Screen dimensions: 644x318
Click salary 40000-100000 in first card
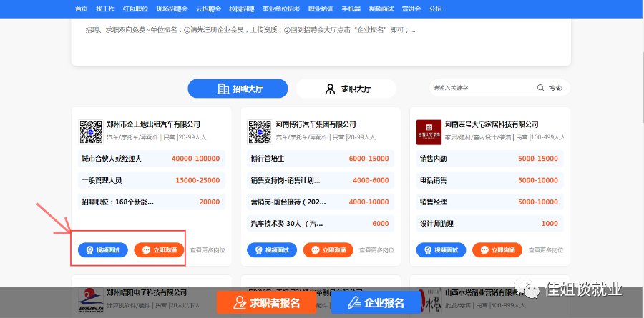tap(195, 159)
